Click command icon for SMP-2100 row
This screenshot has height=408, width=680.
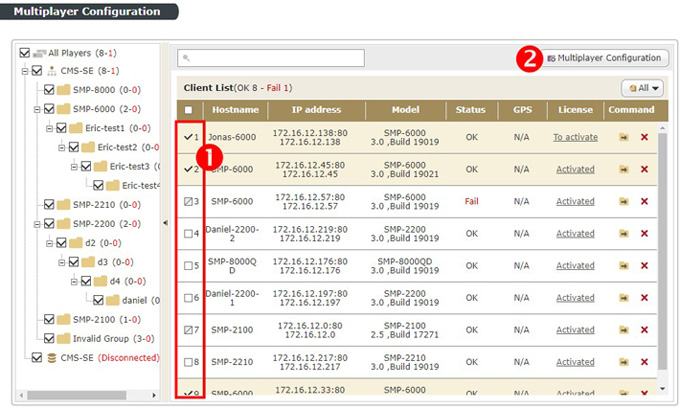click(624, 330)
